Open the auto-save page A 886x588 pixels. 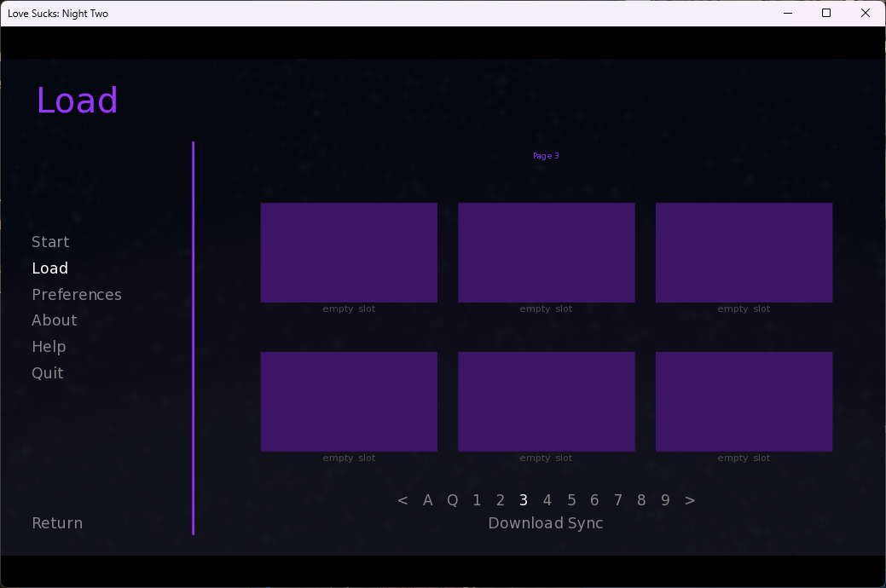tap(428, 500)
